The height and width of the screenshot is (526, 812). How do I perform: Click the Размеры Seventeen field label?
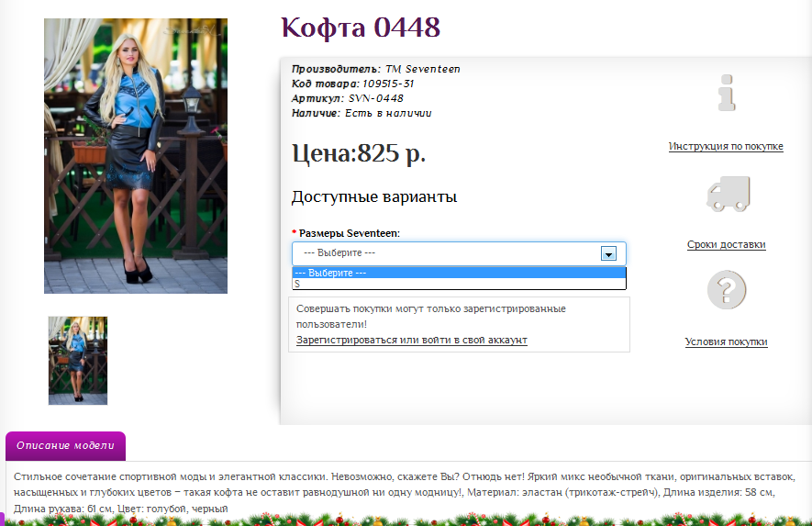[350, 233]
